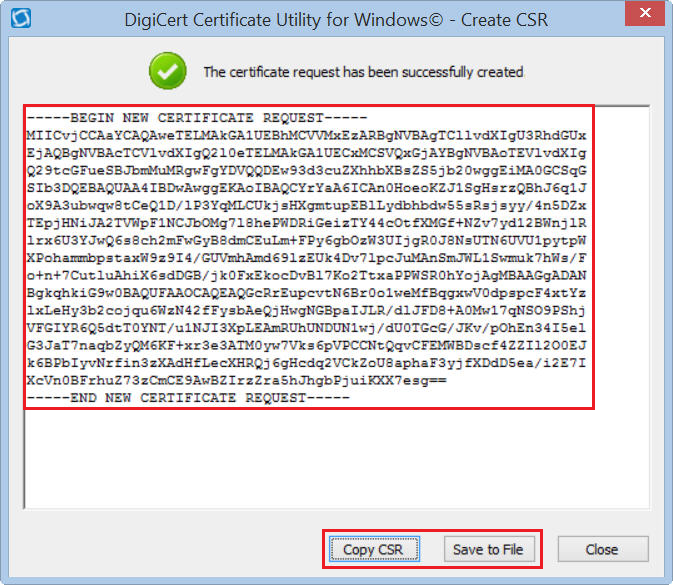Close the Create CSR window with X
The width and height of the screenshot is (673, 585).
(x=645, y=13)
